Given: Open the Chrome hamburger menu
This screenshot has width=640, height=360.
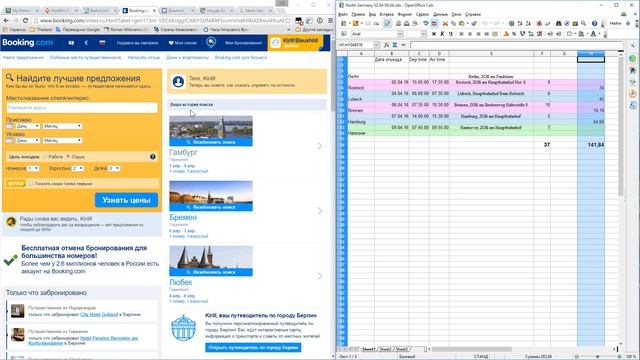Looking at the screenshot, I should (x=330, y=20).
